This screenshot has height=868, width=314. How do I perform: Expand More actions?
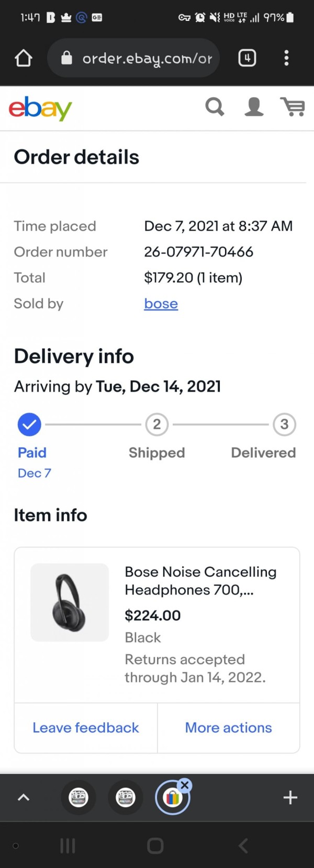[x=229, y=727]
